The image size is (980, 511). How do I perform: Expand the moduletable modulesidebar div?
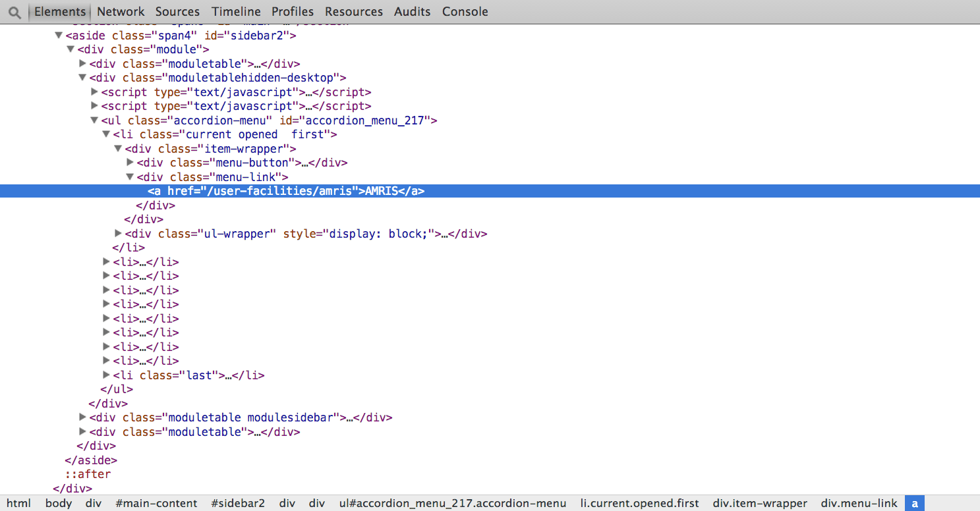point(83,417)
